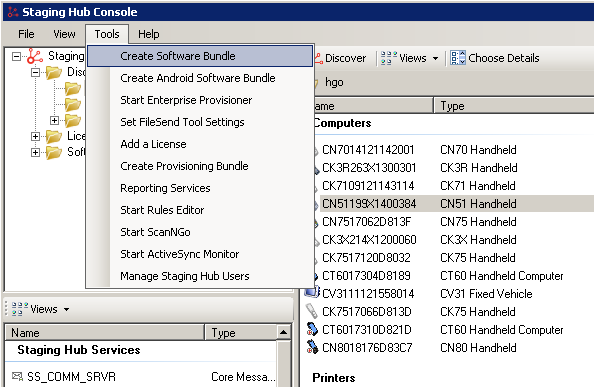Open the Help menu
Image resolution: width=594 pixels, height=387 pixels.
tap(148, 34)
